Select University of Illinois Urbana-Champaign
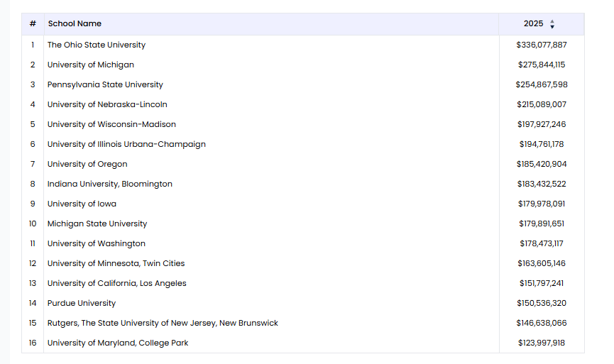Screen dimensions: 614x364 point(126,144)
